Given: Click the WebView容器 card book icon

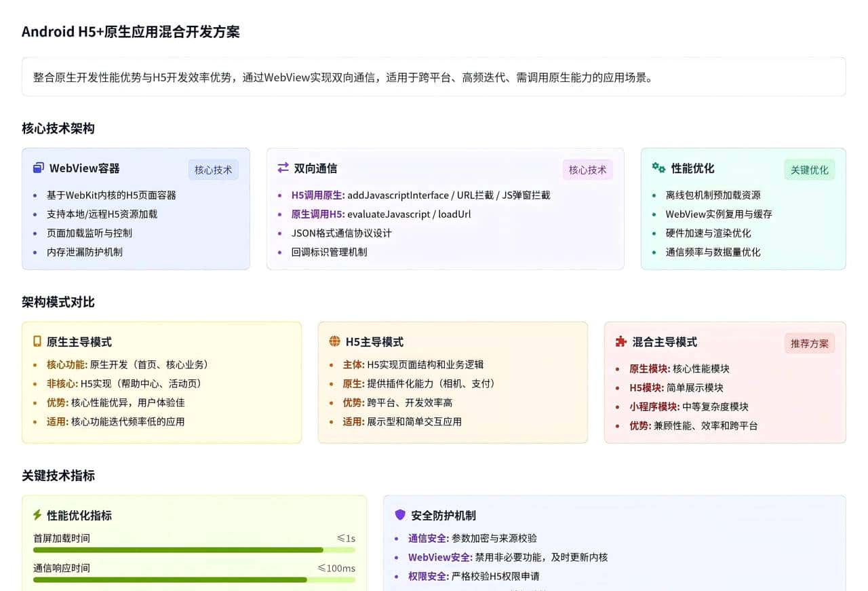Looking at the screenshot, I should pos(40,168).
